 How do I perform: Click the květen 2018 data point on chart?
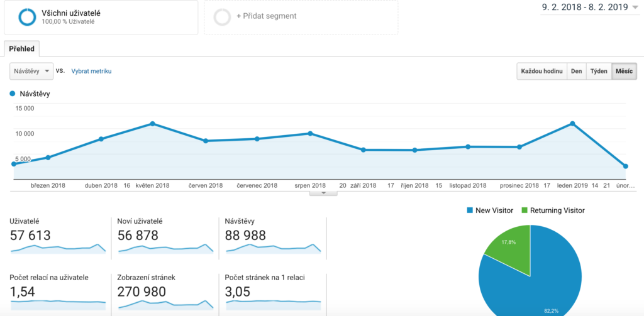152,124
